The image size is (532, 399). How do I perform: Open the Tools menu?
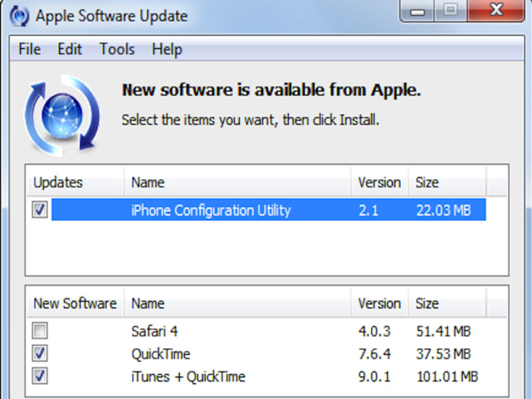pos(117,49)
